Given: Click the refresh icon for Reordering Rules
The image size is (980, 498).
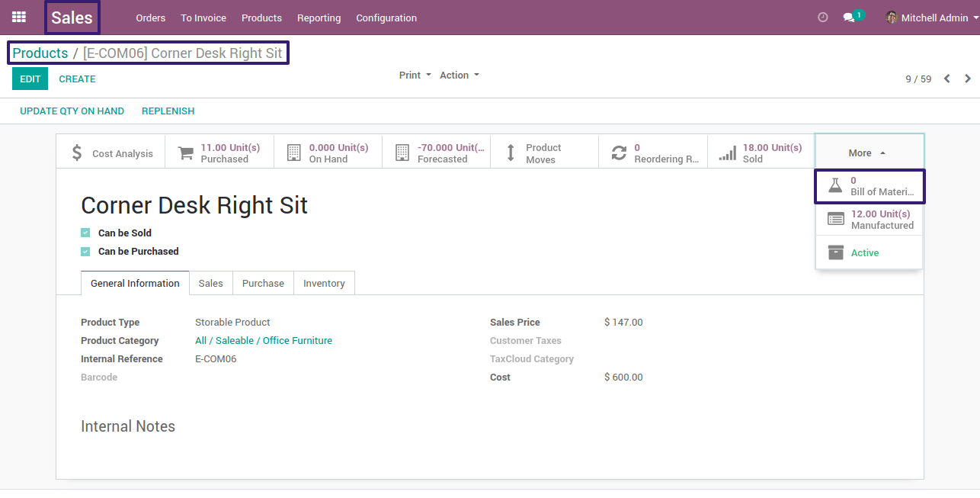Looking at the screenshot, I should pyautogui.click(x=620, y=153).
